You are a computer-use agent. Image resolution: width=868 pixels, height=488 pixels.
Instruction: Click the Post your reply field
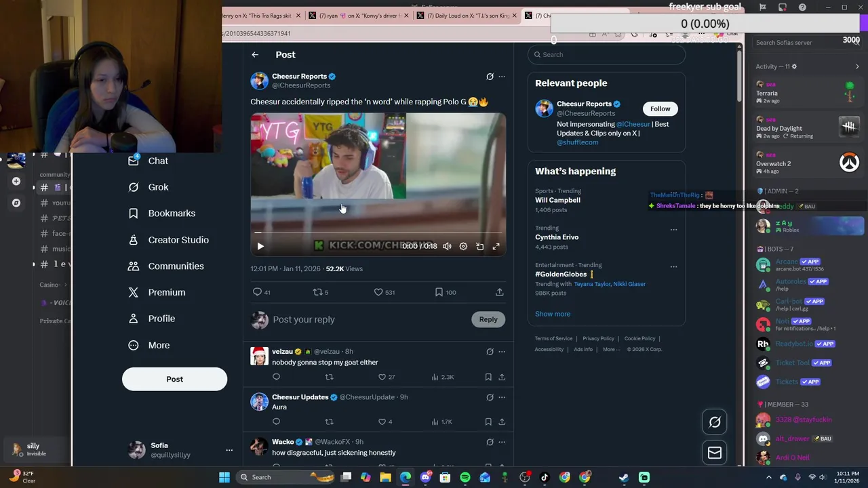(303, 319)
